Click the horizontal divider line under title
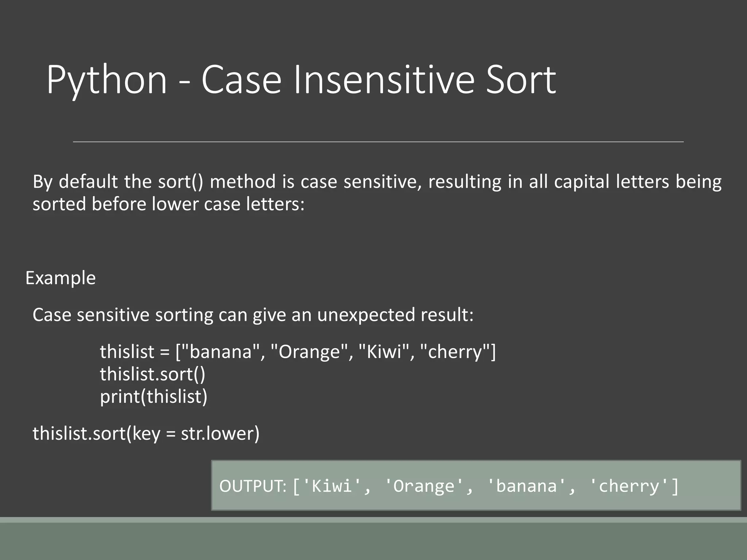 click(378, 141)
